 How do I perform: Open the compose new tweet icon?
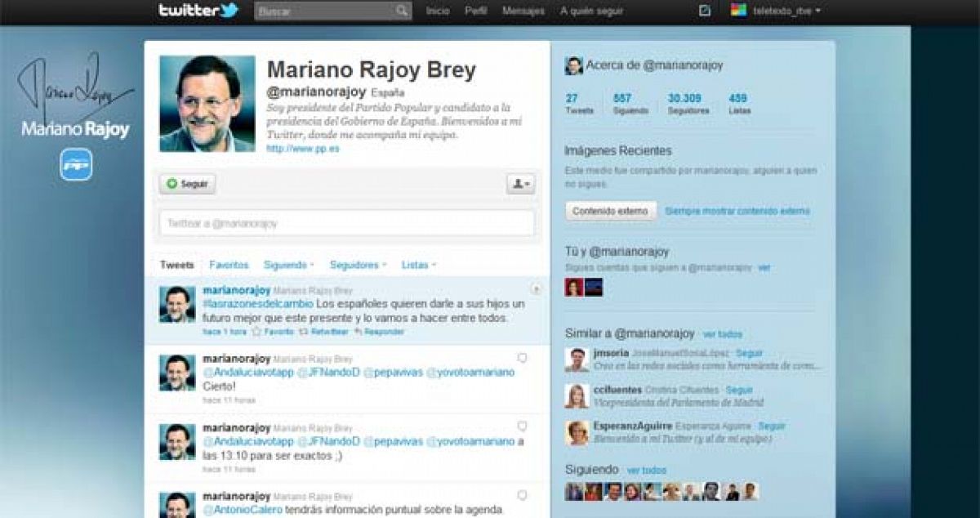click(x=705, y=11)
